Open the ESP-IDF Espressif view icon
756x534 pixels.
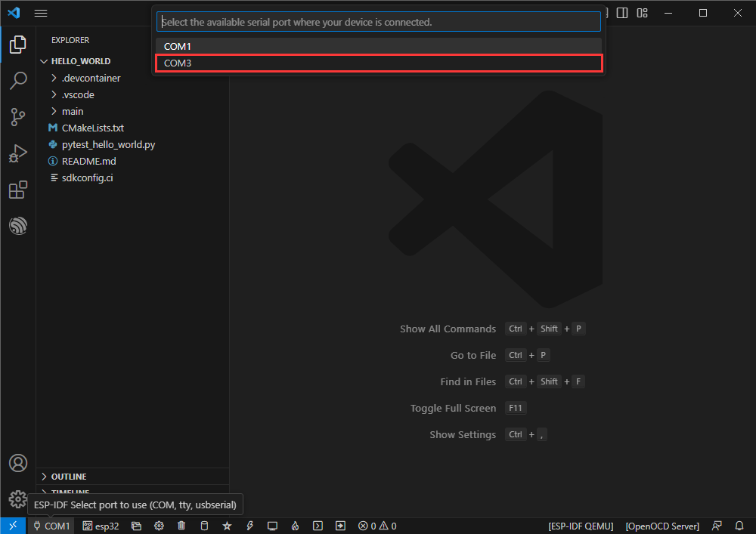18,226
